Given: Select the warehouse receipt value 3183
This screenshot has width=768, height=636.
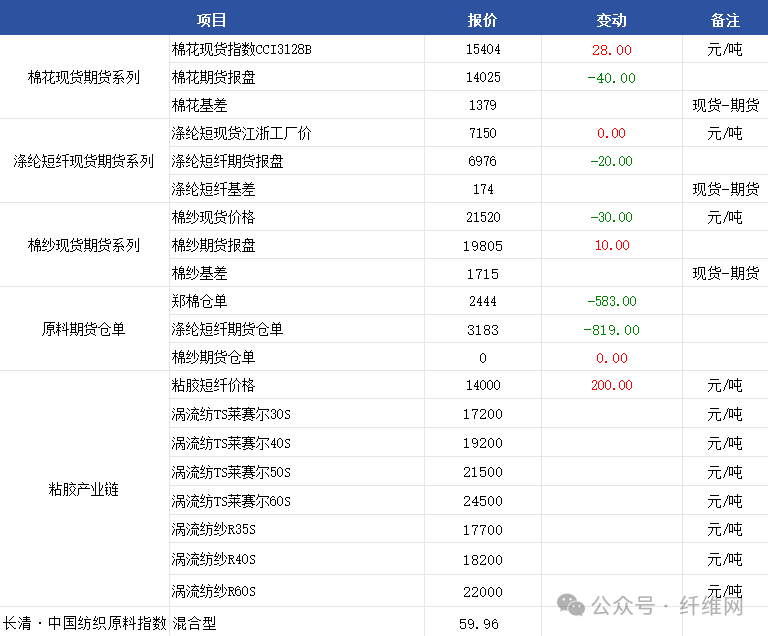Looking at the screenshot, I should pos(483,330).
